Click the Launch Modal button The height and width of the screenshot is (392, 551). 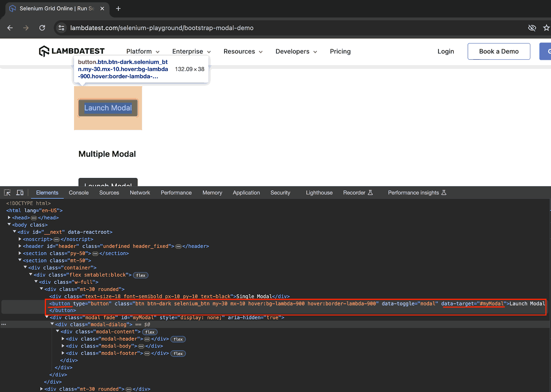[x=108, y=108]
